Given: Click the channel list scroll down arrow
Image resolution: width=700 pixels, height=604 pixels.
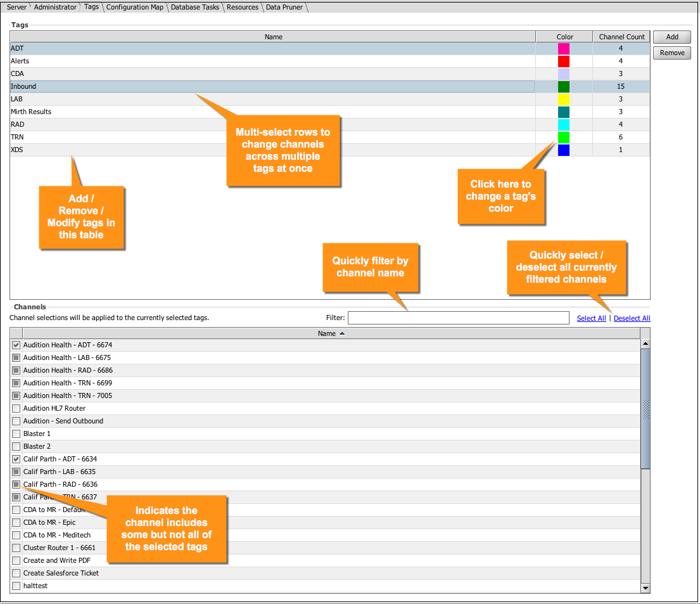Looking at the screenshot, I should pos(646,588).
